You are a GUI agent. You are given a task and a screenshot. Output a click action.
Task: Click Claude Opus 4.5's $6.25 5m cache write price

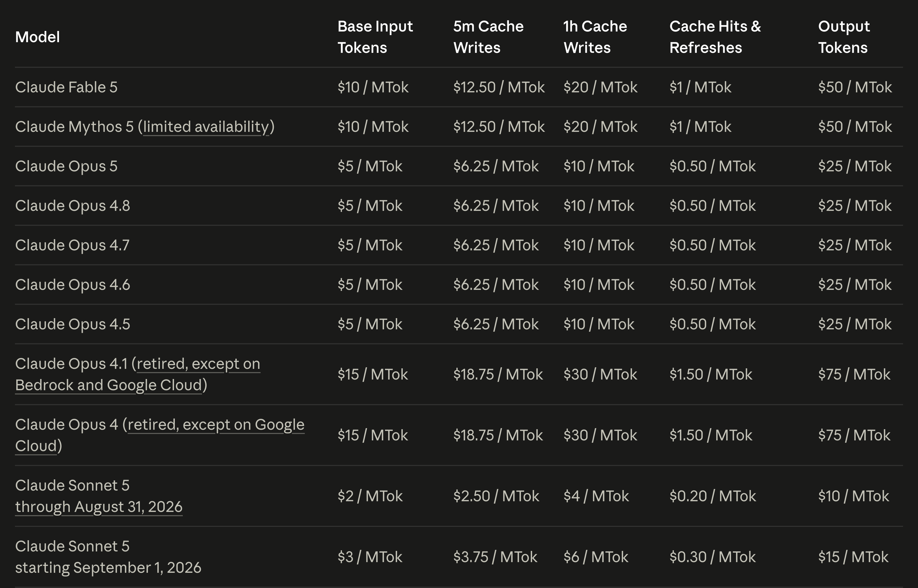tap(496, 324)
